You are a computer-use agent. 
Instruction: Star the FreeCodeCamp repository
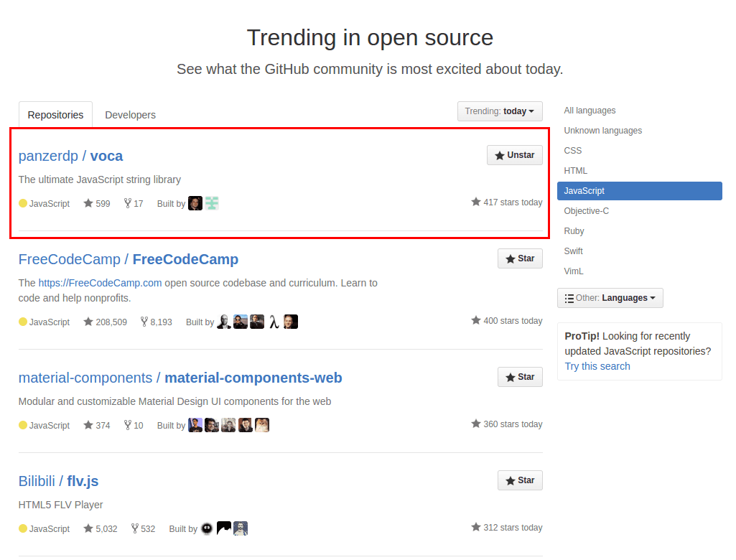click(x=520, y=258)
